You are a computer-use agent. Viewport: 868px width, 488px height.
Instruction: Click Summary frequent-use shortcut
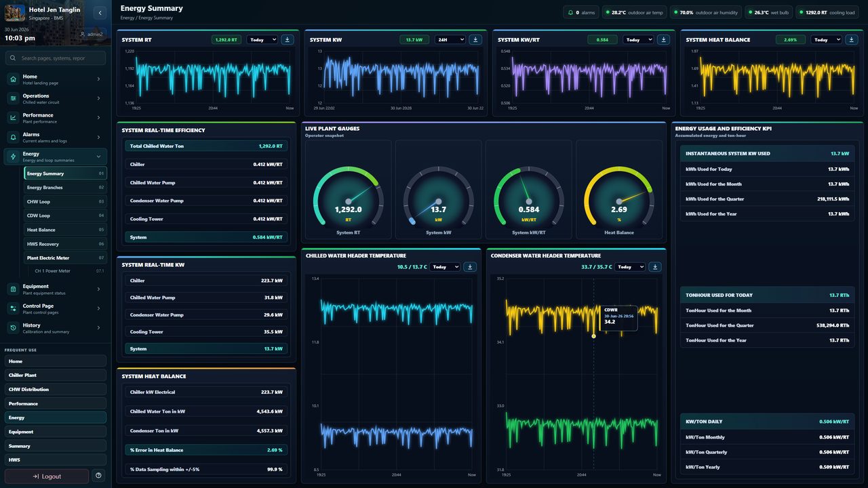tap(56, 446)
